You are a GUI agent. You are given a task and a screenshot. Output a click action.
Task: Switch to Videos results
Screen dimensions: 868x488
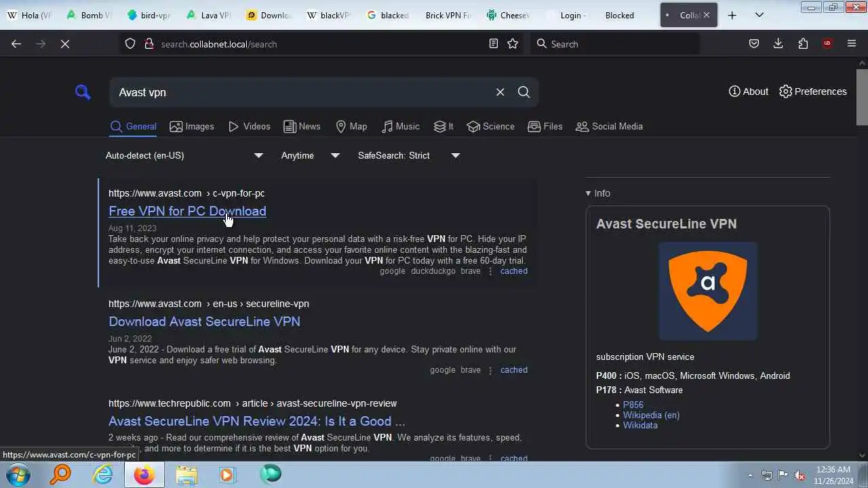(249, 127)
